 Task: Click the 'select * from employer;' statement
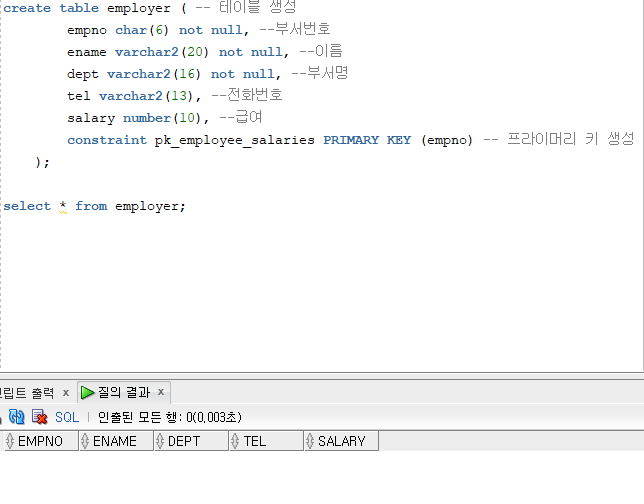pyautogui.click(x=94, y=206)
